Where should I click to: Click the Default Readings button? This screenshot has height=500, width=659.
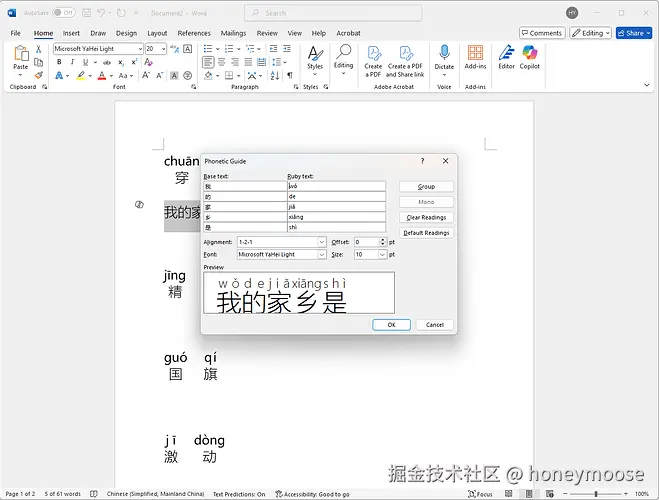point(426,233)
